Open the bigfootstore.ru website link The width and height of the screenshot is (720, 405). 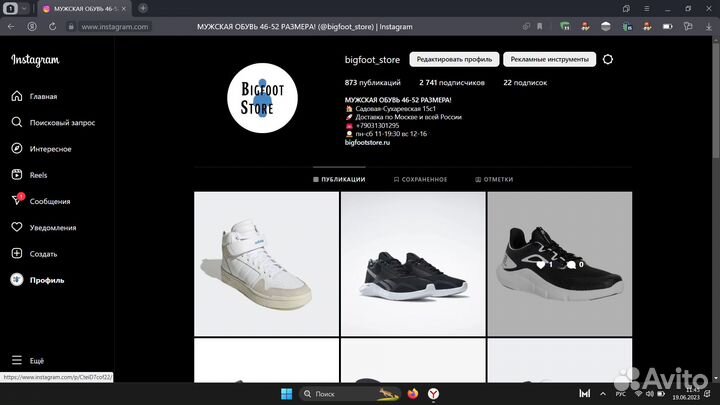367,142
